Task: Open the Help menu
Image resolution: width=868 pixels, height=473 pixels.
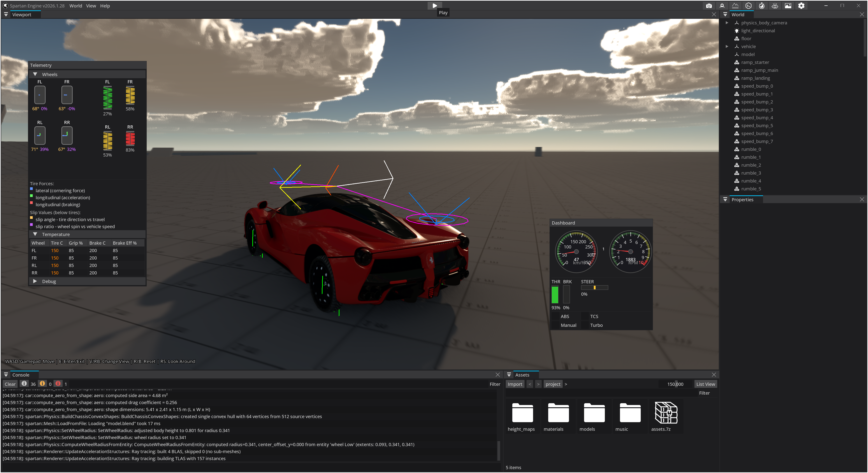Action: click(x=105, y=6)
